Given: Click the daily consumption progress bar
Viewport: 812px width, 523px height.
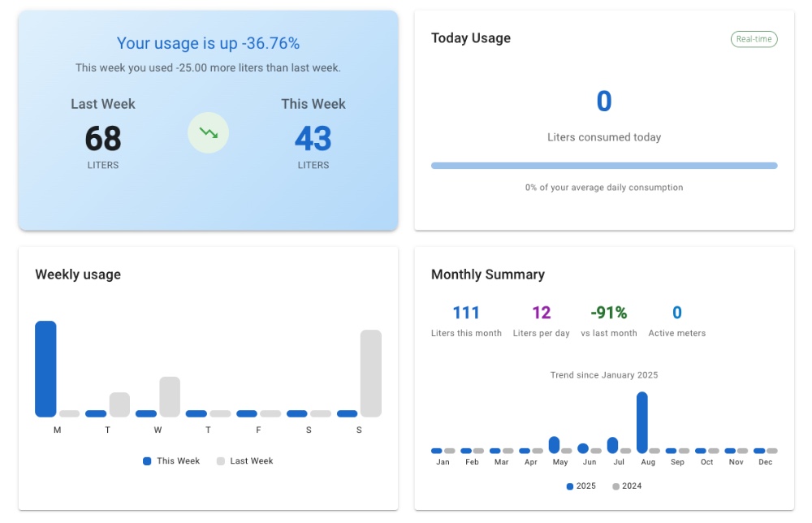Looking at the screenshot, I should coord(603,165).
